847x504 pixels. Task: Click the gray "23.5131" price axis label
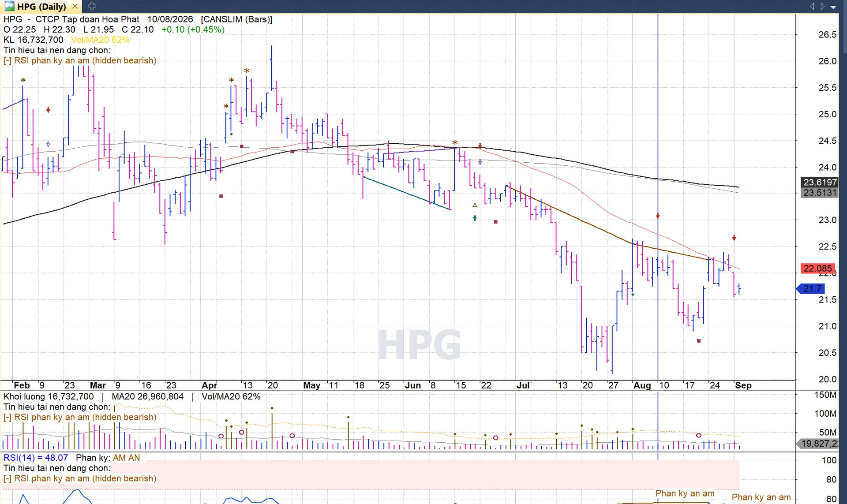[x=819, y=193]
